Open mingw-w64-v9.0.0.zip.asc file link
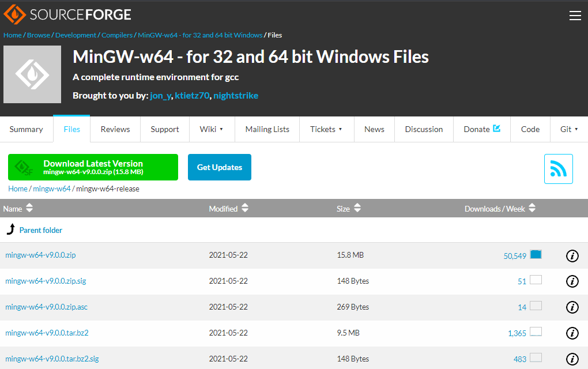 (47, 307)
